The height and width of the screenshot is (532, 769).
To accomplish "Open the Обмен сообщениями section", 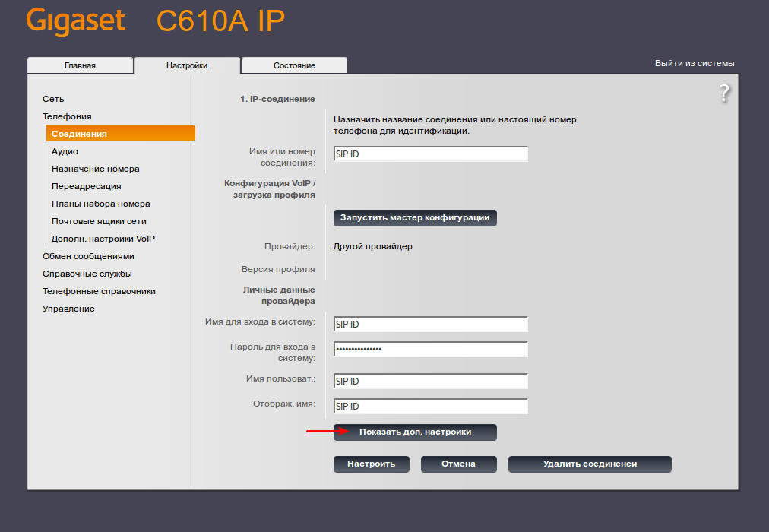I will click(x=88, y=256).
